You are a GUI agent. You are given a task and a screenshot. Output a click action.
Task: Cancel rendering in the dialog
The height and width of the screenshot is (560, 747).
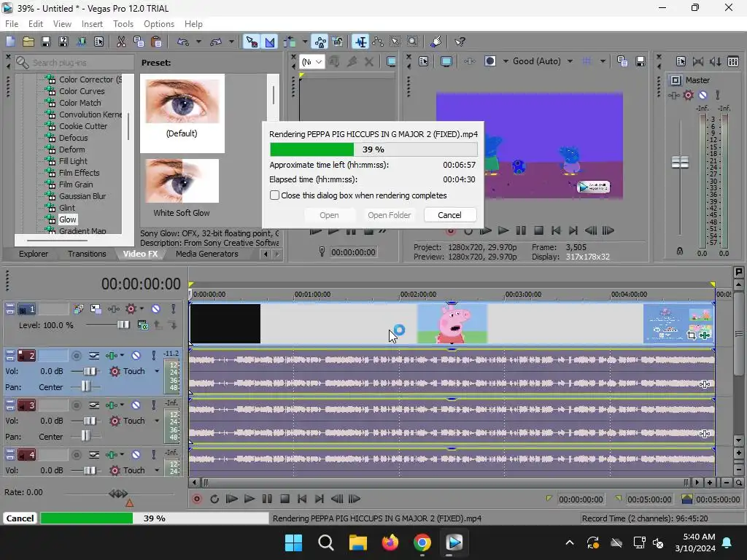tap(449, 215)
